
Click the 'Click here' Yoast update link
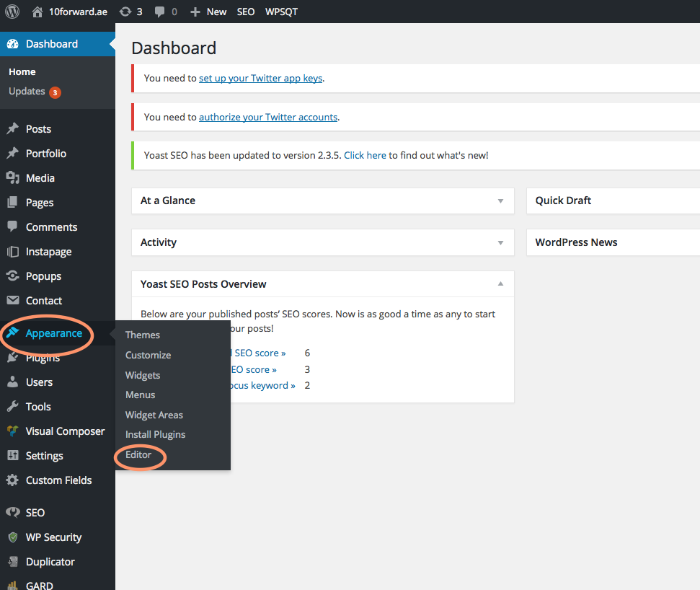[x=365, y=155]
